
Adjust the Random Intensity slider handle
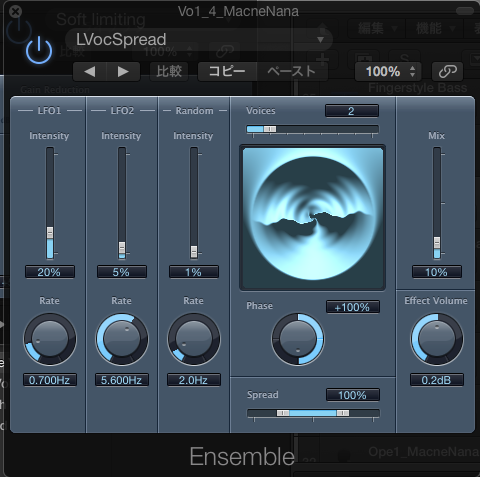tap(194, 251)
